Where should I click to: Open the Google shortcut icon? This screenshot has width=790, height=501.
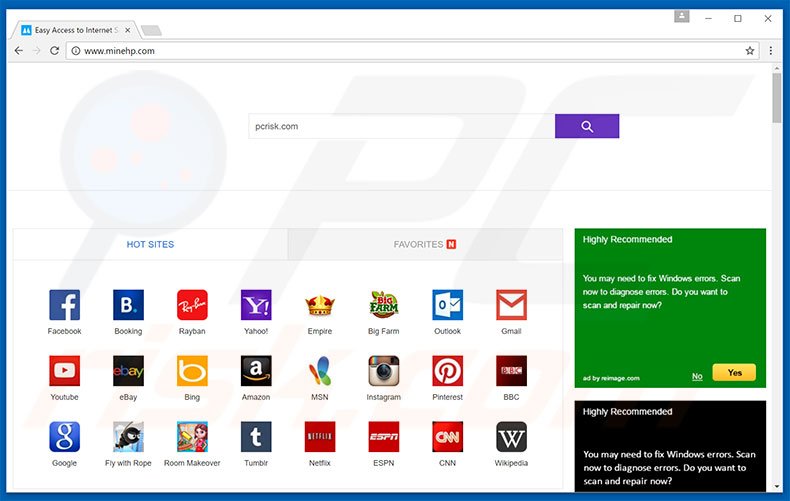64,437
